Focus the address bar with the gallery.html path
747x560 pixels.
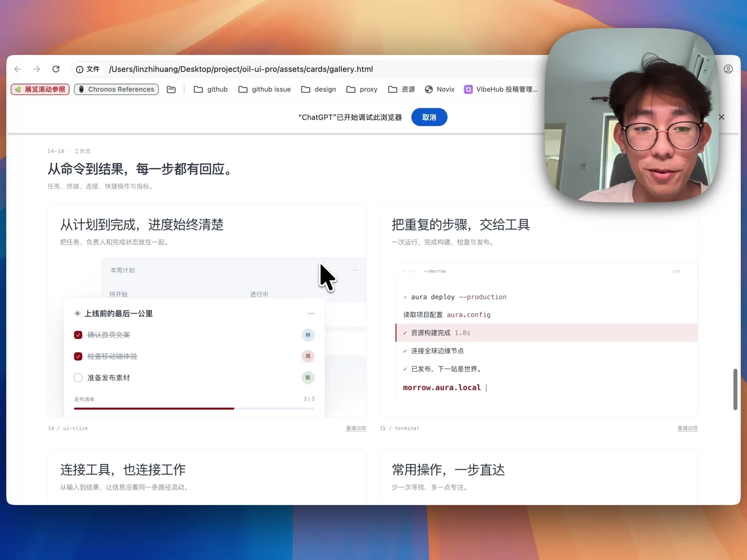pos(241,69)
